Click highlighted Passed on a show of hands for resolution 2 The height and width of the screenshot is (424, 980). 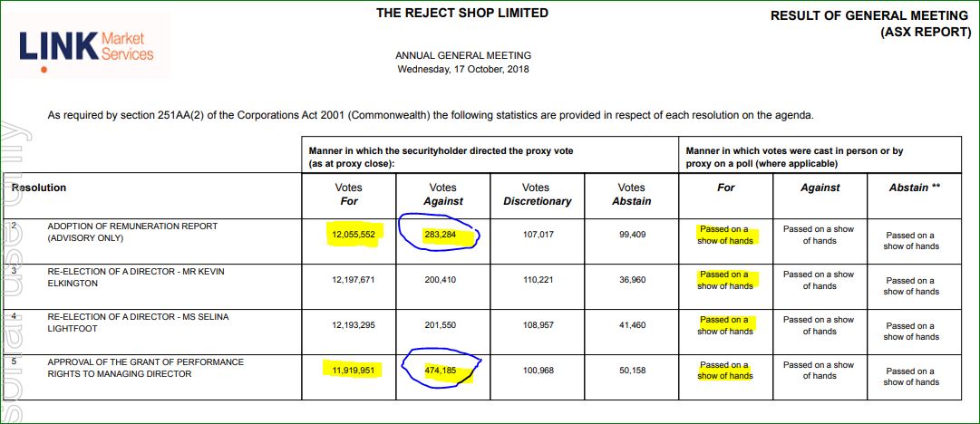tap(725, 235)
